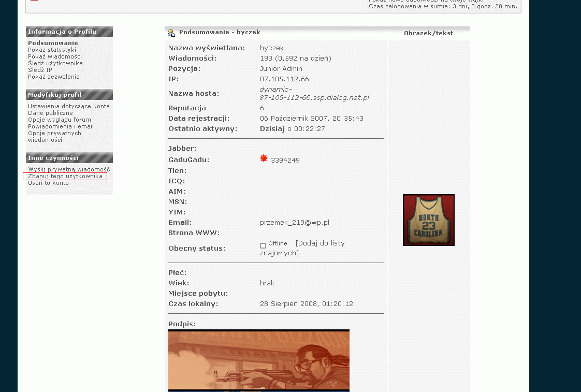Click the signature banner image

tap(258, 360)
